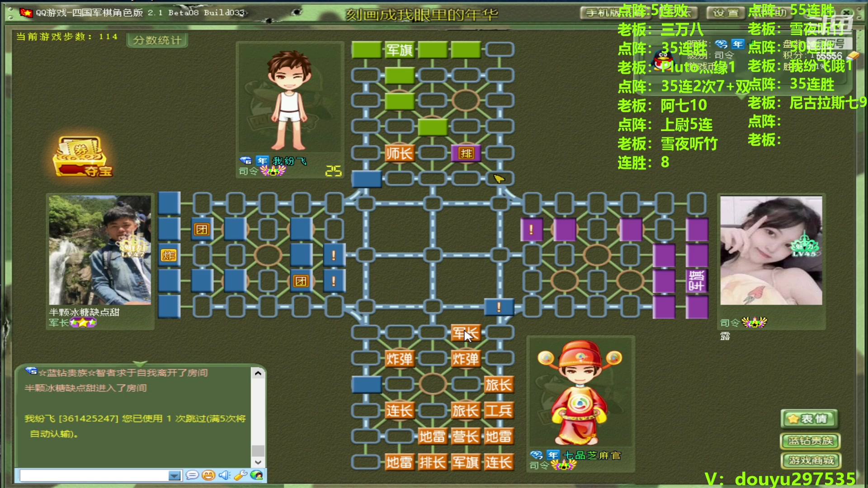The width and height of the screenshot is (868, 488).
Task: Click the chat message input field
Action: [94, 475]
